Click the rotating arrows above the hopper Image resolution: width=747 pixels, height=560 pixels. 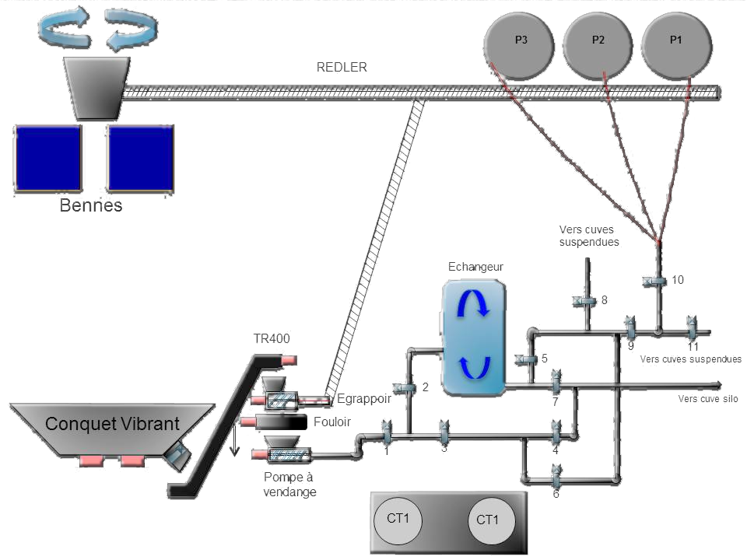(98, 29)
